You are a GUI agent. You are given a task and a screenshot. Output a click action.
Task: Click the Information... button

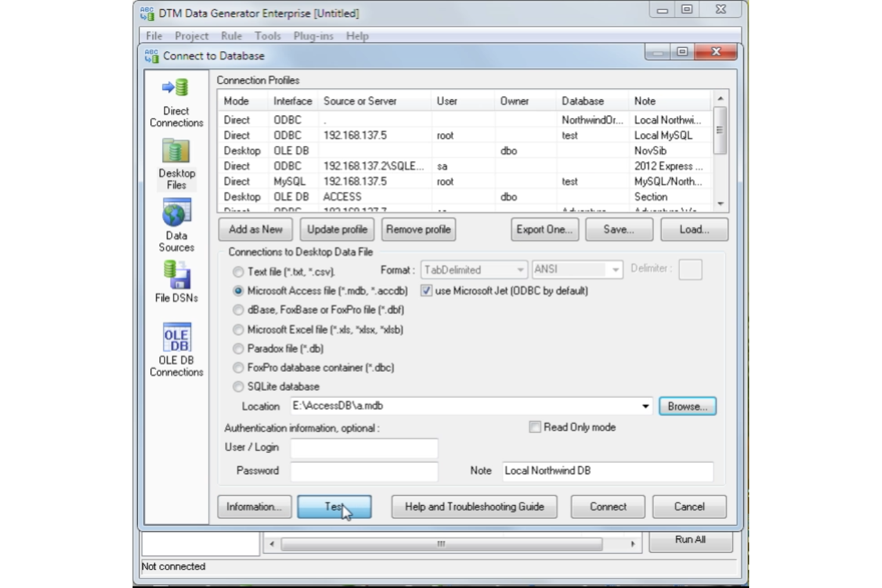254,507
